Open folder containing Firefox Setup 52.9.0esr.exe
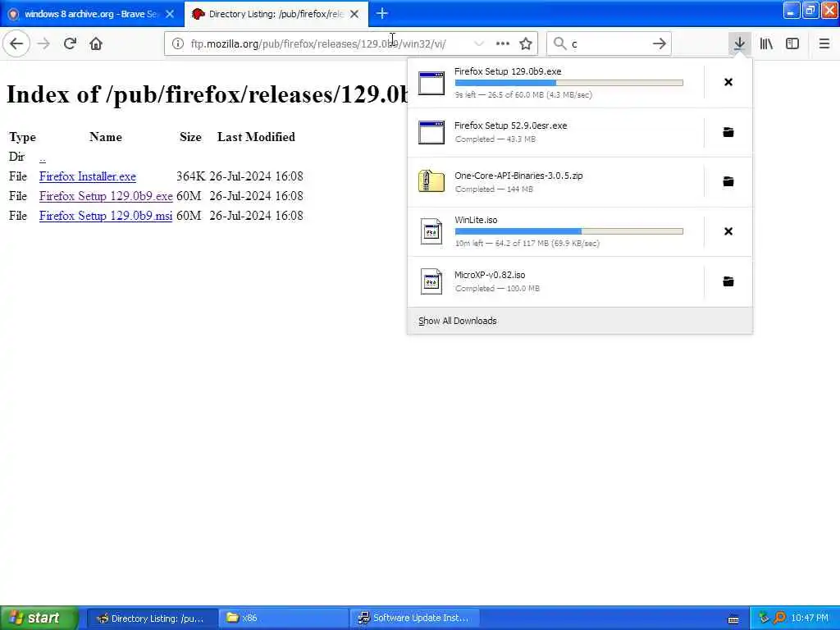 (x=728, y=132)
